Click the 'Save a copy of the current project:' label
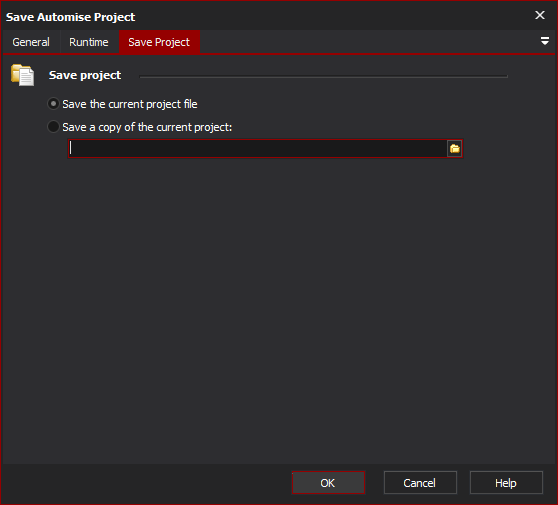 pos(147,127)
